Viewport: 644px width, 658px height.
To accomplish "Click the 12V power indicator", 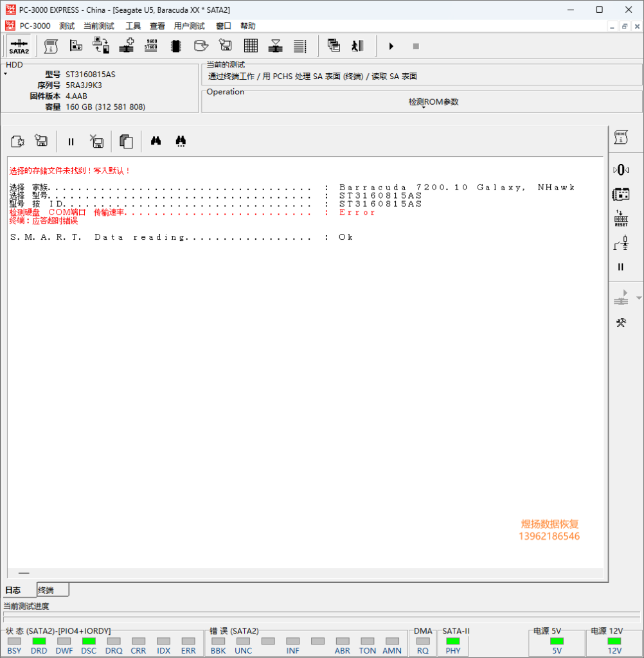I will pyautogui.click(x=614, y=641).
